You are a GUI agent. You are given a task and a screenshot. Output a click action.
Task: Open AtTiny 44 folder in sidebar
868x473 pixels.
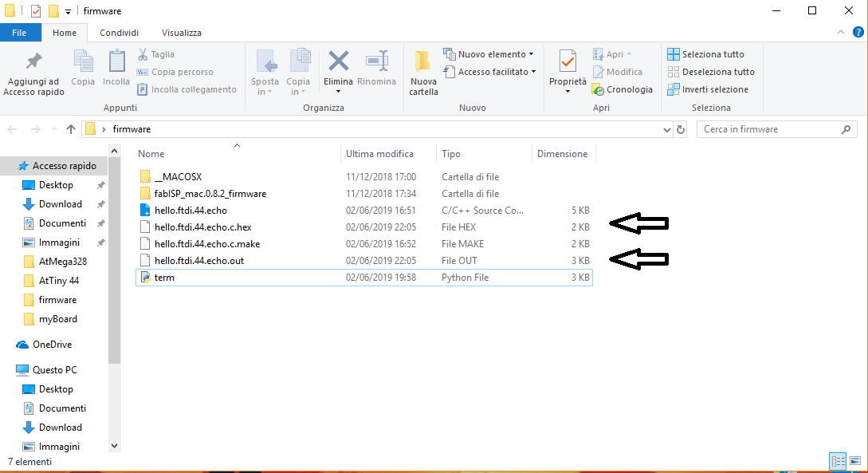[x=52, y=281]
